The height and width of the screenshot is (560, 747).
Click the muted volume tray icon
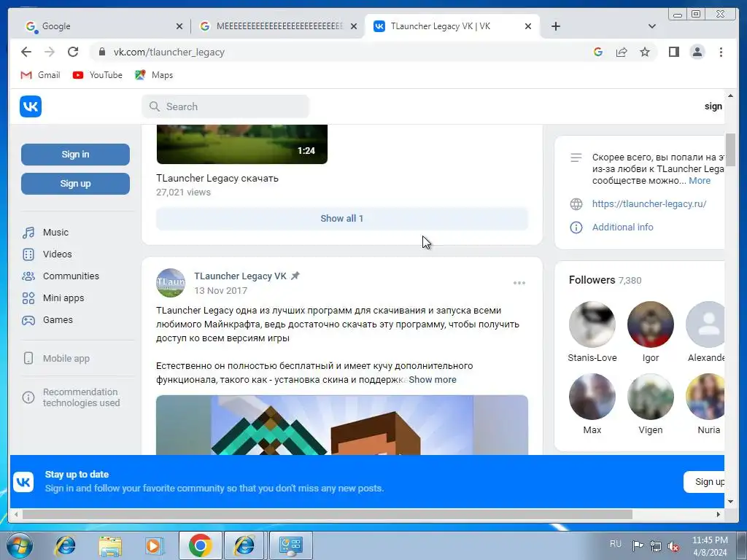pos(673,546)
